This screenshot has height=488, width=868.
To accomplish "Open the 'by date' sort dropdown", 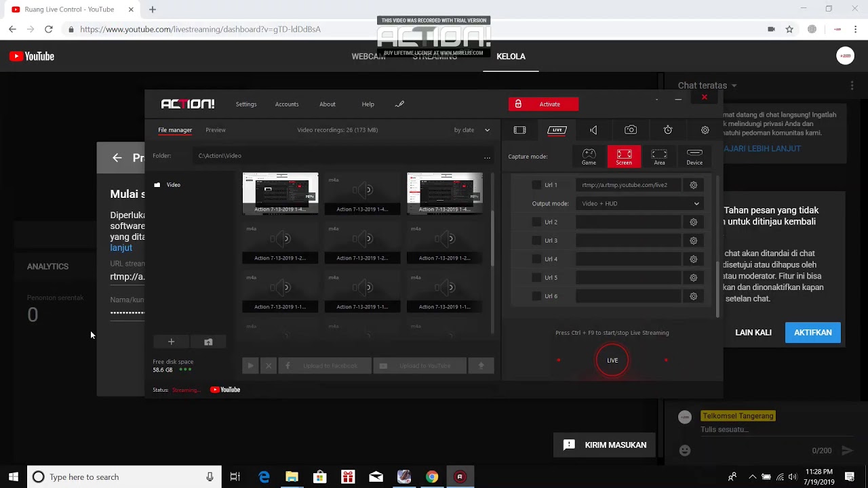I will tap(472, 130).
